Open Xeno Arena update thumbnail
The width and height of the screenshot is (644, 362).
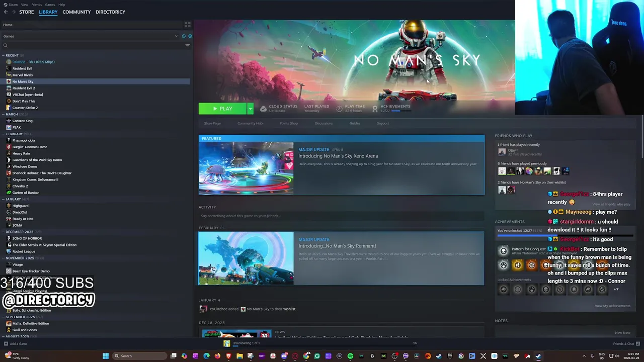tap(246, 168)
